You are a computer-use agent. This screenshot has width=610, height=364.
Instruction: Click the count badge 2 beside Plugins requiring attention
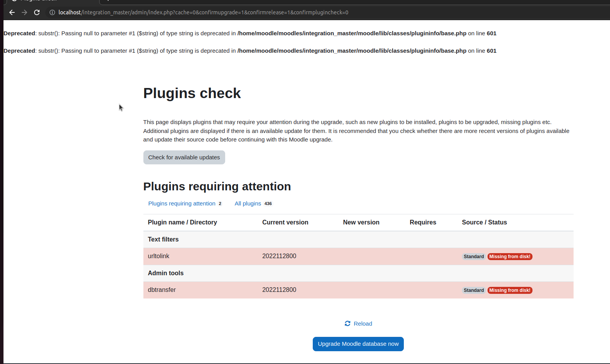220,204
